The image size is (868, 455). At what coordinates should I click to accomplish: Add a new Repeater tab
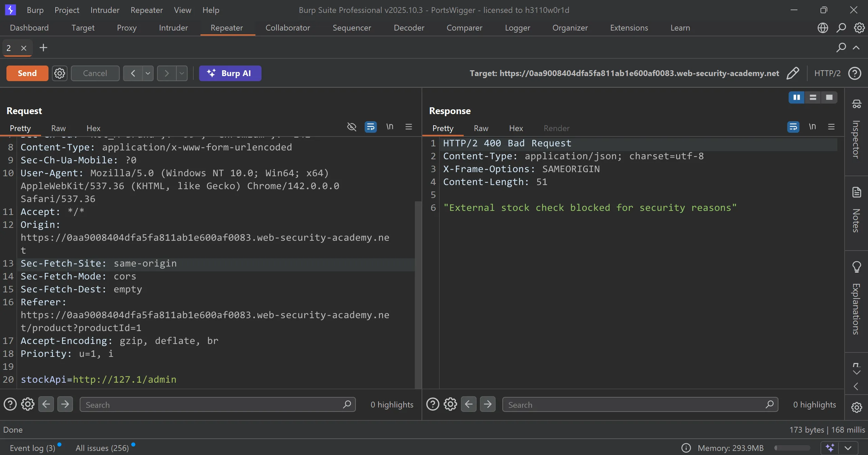coord(43,48)
